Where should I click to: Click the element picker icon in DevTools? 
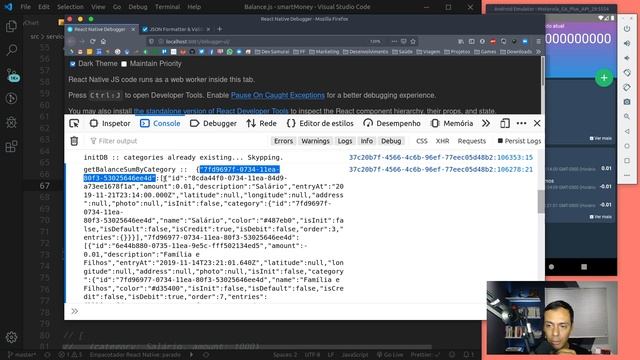pos(74,123)
